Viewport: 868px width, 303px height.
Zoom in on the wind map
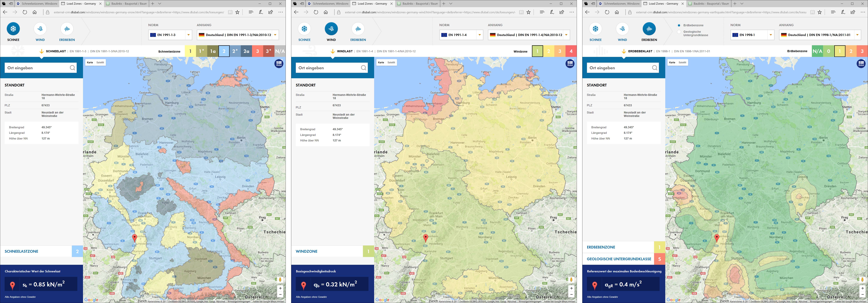(x=571, y=289)
